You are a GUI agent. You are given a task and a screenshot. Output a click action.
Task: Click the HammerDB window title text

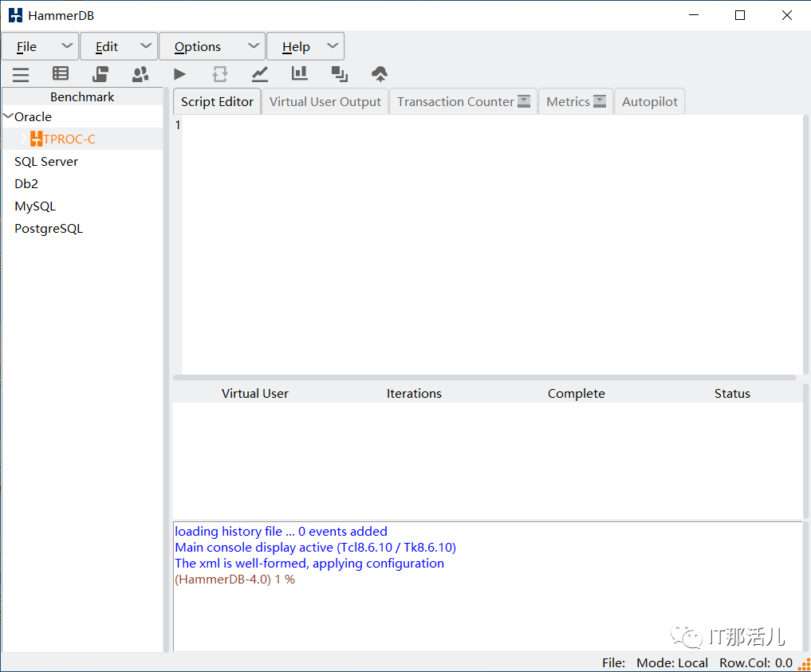61,15
